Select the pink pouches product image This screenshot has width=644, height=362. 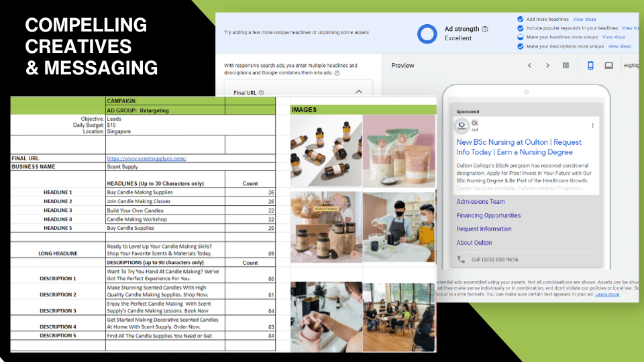point(398,151)
